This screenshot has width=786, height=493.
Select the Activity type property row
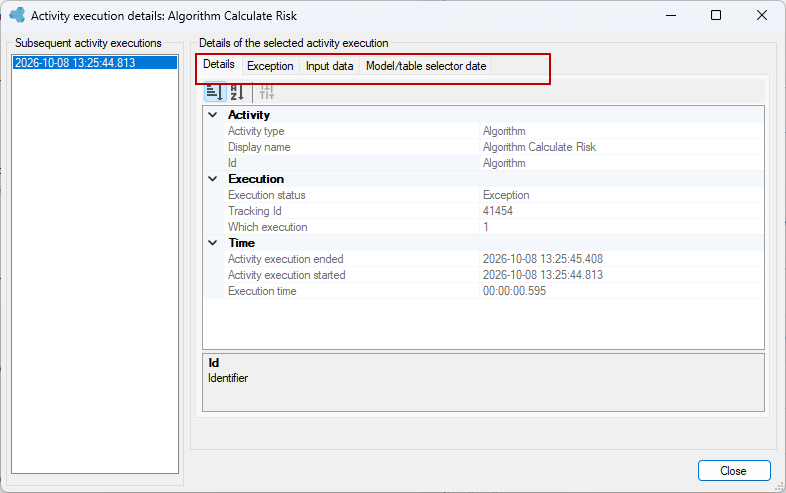pos(494,131)
